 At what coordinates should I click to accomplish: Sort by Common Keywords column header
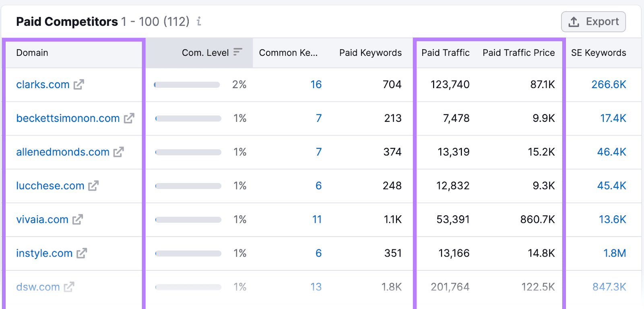288,53
